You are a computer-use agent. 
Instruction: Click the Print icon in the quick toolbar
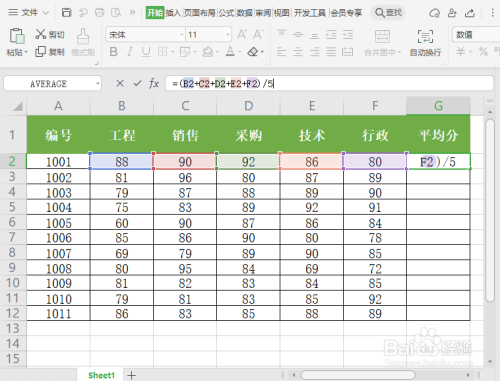99,13
